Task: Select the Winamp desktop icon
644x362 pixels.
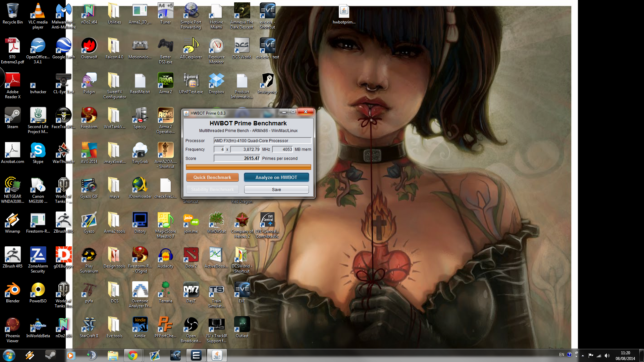Action: (x=13, y=223)
